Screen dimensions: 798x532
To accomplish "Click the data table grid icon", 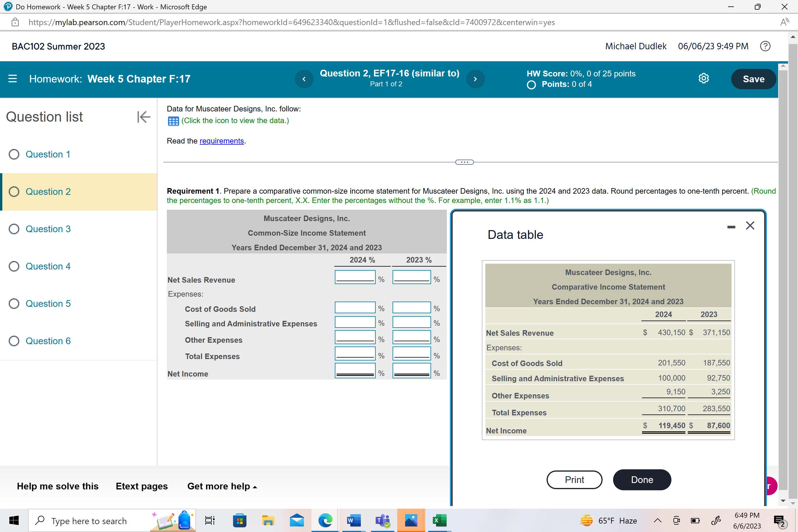I will [x=173, y=121].
